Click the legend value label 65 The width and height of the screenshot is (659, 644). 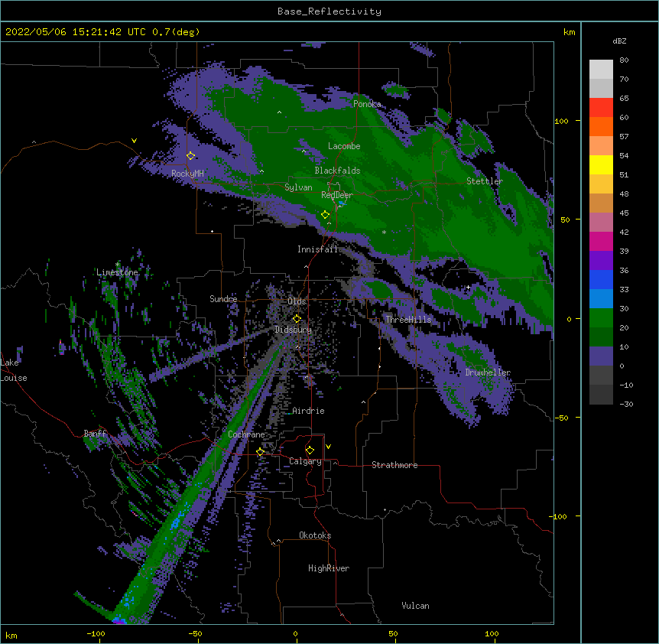(x=624, y=98)
